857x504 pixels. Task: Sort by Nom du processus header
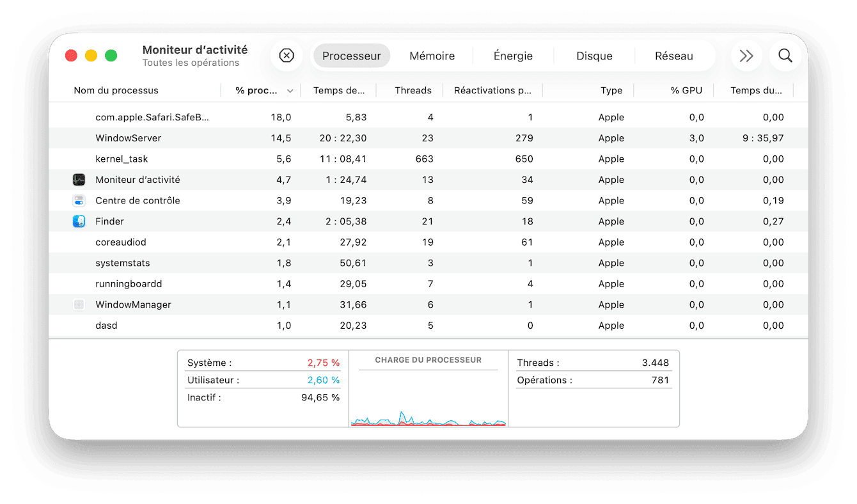tap(116, 90)
